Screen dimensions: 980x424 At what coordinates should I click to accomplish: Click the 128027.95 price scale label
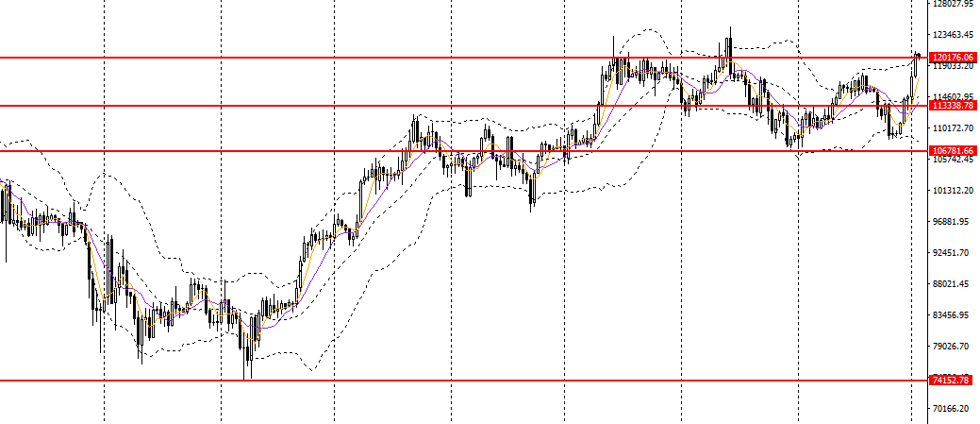click(x=953, y=4)
